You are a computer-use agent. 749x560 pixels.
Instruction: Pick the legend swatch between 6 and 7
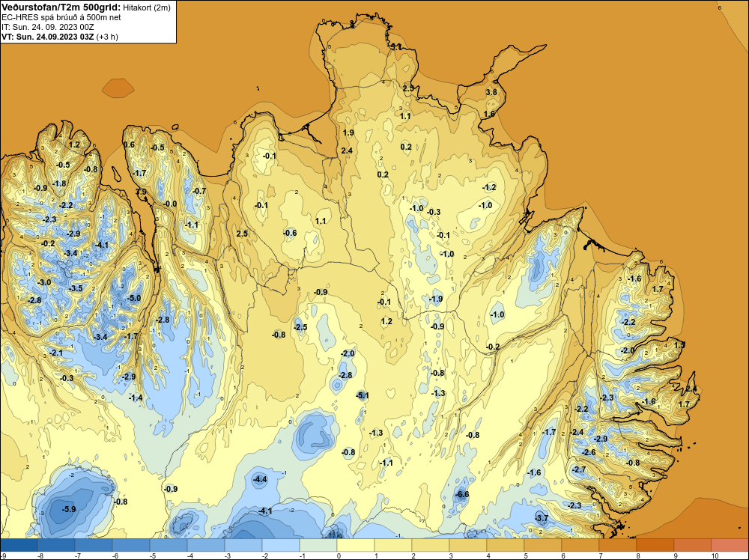tap(581, 545)
